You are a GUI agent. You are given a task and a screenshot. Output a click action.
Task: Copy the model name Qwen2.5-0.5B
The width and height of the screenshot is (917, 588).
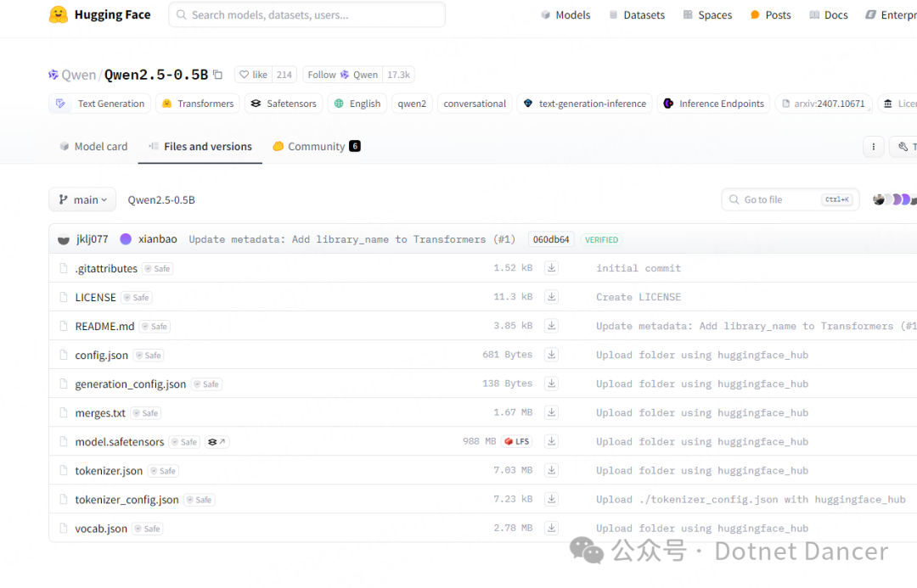click(217, 74)
